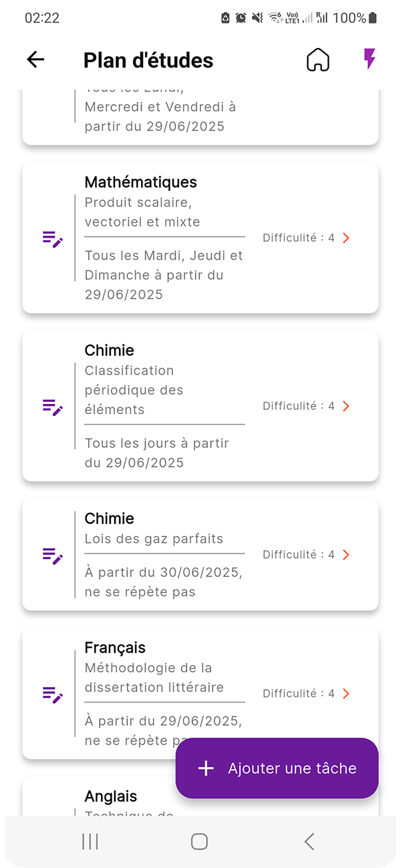
Task: Tap the purple lightning bolt icon
Action: pos(369,59)
